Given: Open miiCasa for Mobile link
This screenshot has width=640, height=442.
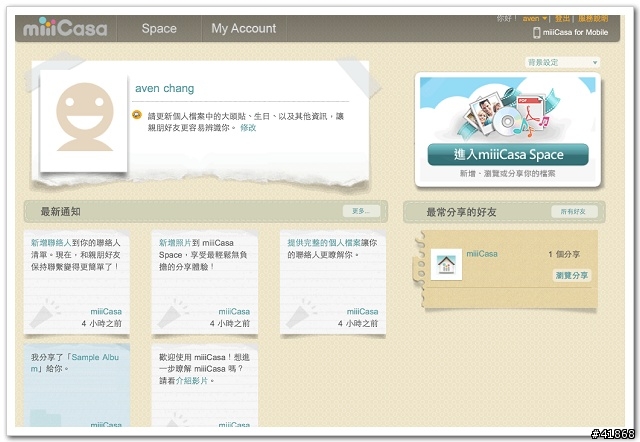Looking at the screenshot, I should pyautogui.click(x=575, y=32).
